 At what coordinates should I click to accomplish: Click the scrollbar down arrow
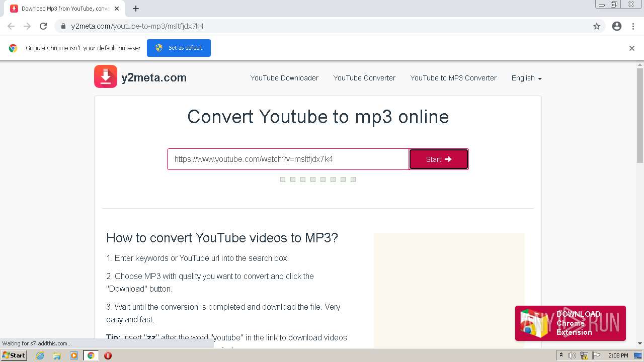click(640, 343)
